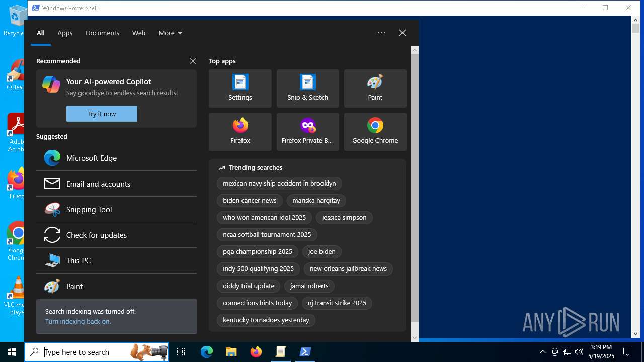Screen dimensions: 644x362
Task: Select Check for updates suggestion
Action: coord(116,235)
